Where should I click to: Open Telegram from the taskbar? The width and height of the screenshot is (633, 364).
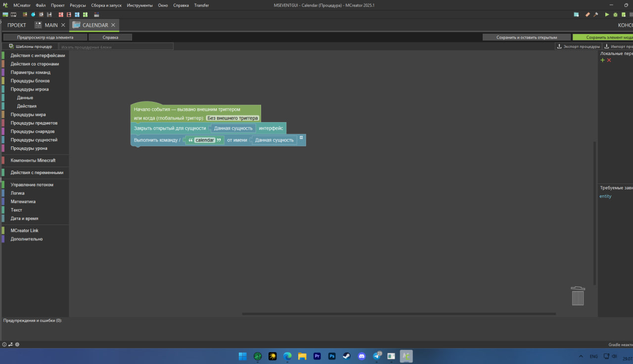[x=377, y=356]
